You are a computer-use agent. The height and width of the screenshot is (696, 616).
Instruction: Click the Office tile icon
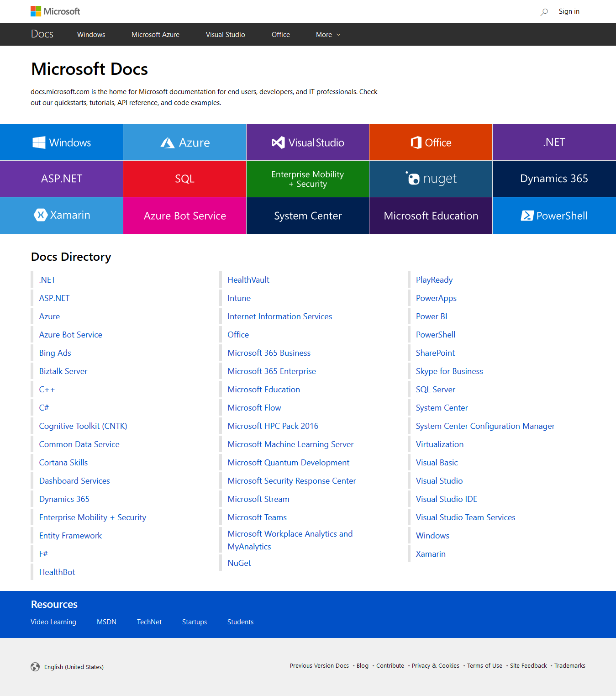tap(416, 142)
